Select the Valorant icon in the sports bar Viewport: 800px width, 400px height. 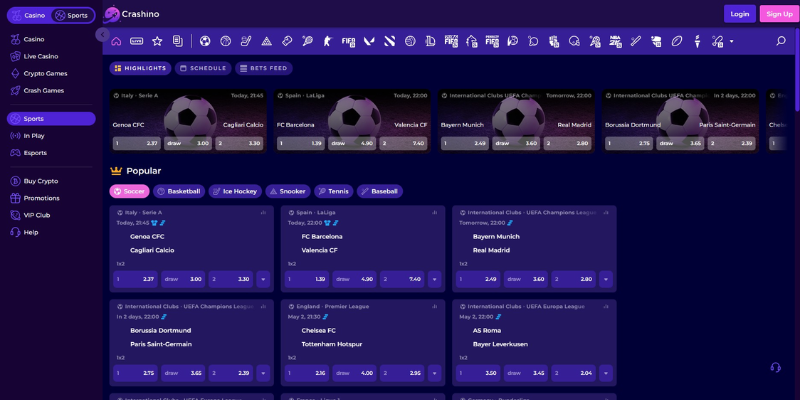pyautogui.click(x=369, y=41)
